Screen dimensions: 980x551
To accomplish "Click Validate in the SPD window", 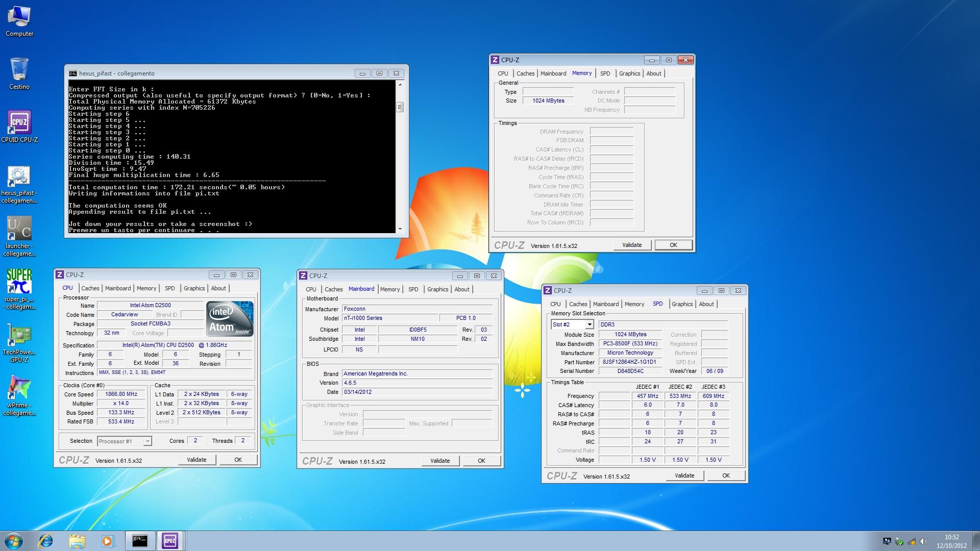I will pos(684,476).
